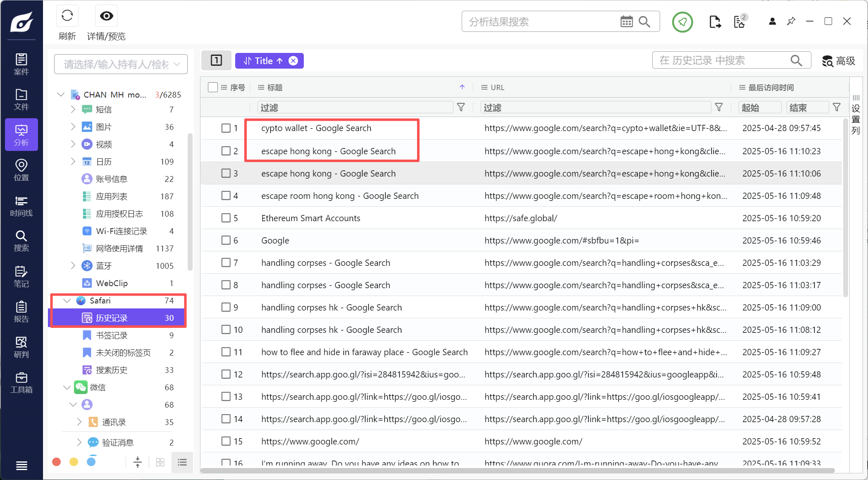Screen dimensions: 868x480
Task: Check the box for row 11 flee and hide search
Action: pos(226,352)
